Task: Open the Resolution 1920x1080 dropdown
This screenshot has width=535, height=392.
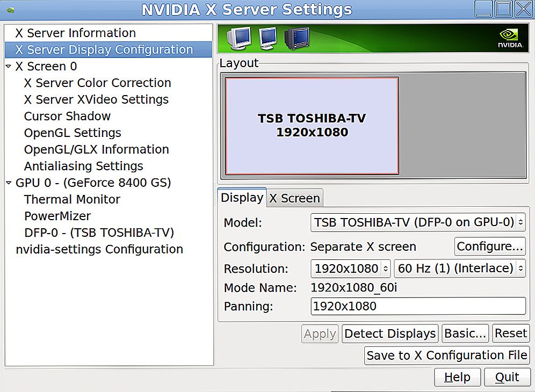Action: [351, 268]
